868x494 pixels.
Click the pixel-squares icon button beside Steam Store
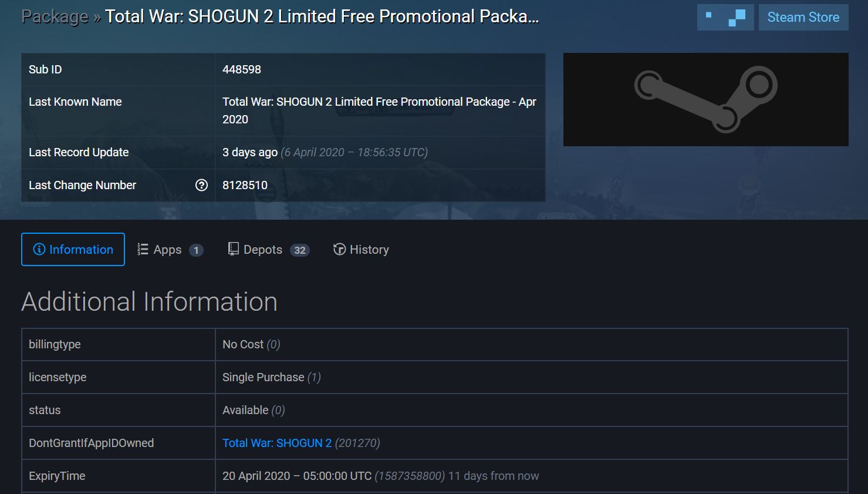[725, 18]
